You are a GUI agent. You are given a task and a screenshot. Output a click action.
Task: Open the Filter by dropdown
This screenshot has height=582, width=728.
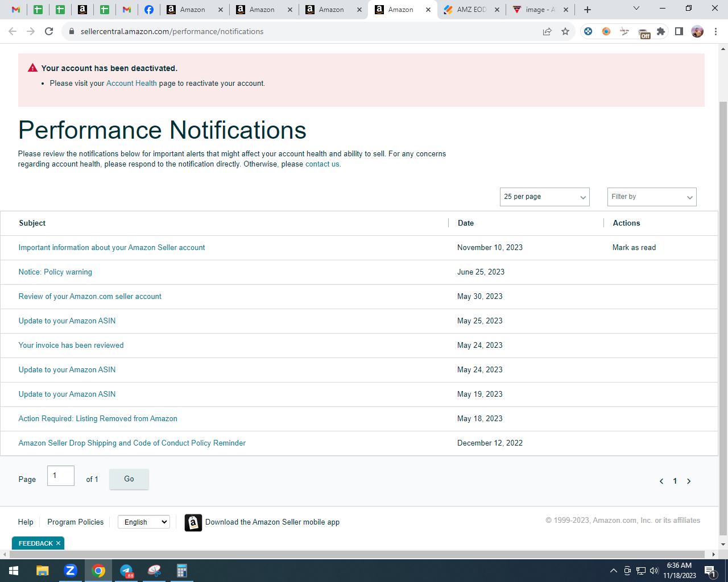click(x=652, y=197)
